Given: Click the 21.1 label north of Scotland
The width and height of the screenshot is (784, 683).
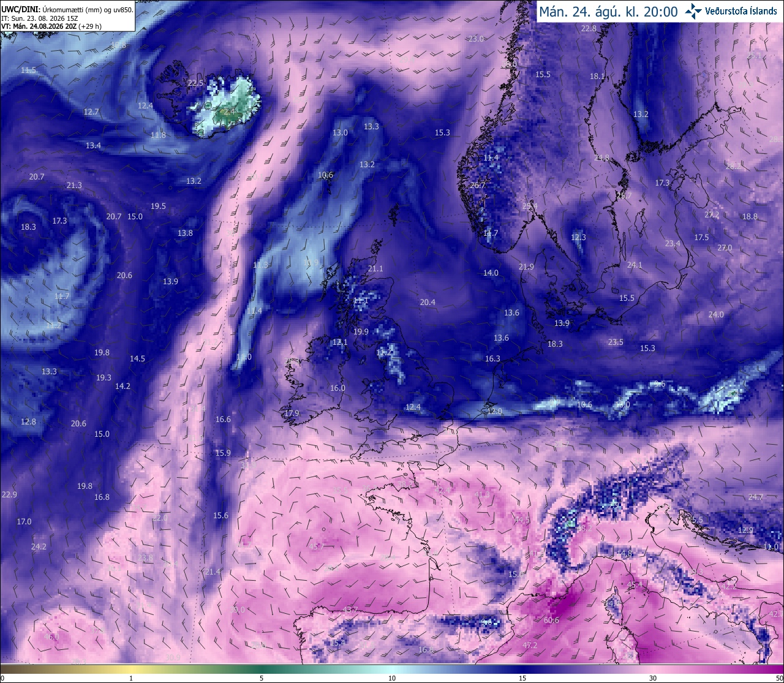Looking at the screenshot, I should pos(375,268).
